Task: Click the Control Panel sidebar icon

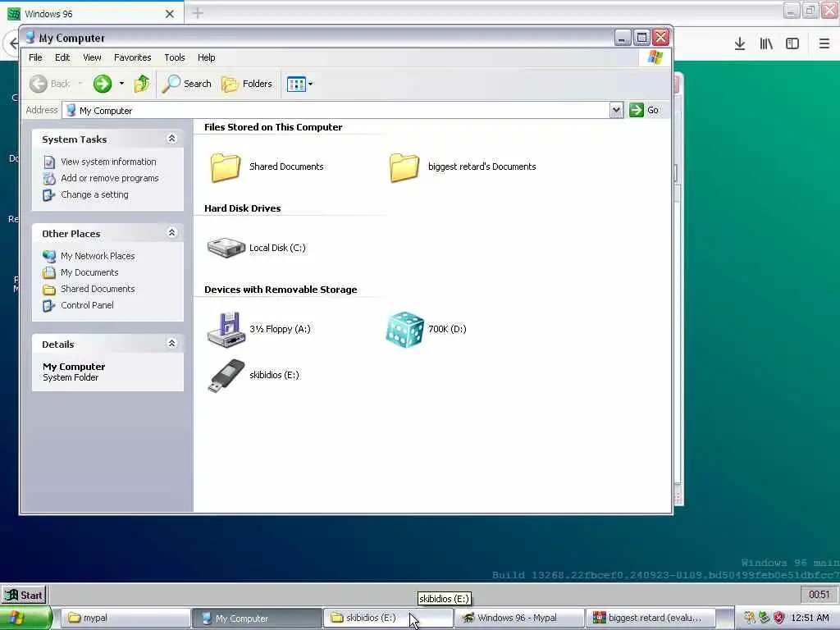Action: point(49,305)
